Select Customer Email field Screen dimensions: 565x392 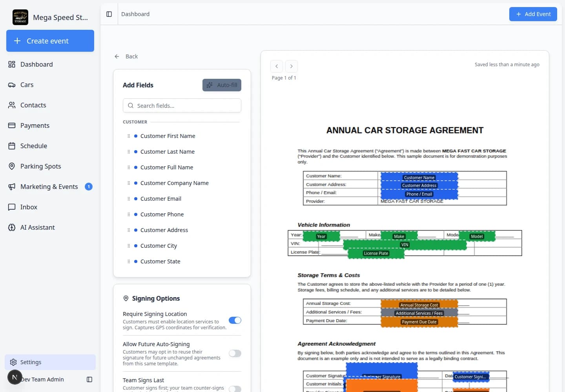pyautogui.click(x=182, y=199)
